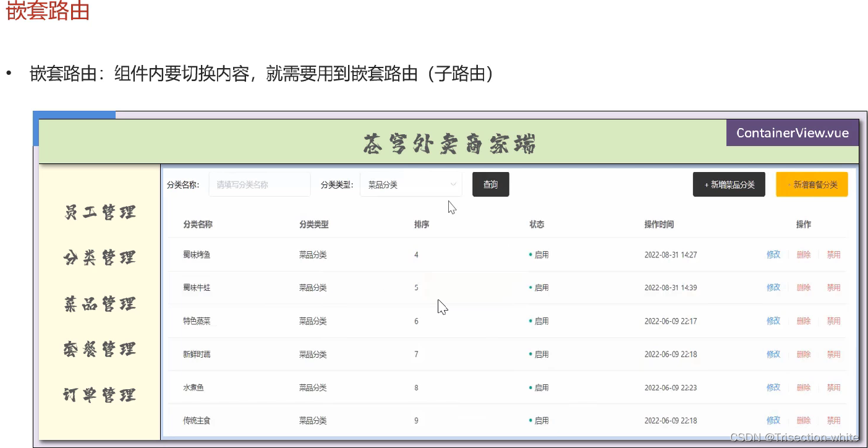Image resolution: width=868 pixels, height=448 pixels.
Task: Click the 2022-08-31 14:27 timestamp
Action: pos(671,254)
